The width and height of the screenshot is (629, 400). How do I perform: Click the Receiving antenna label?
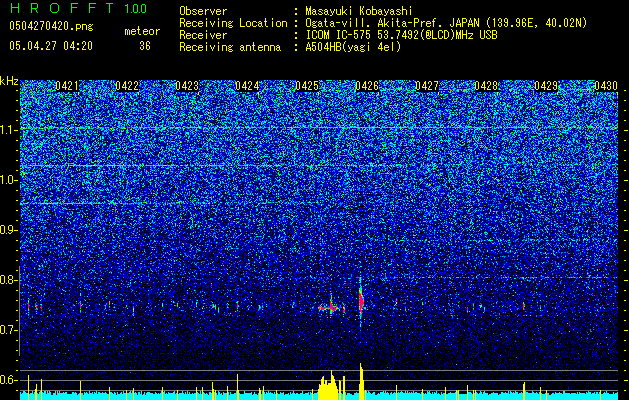[230, 47]
